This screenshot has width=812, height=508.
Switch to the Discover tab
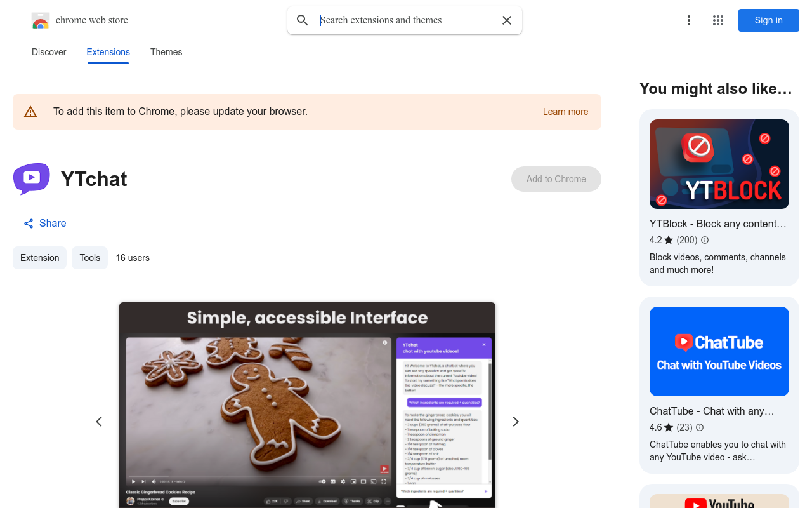(x=49, y=52)
